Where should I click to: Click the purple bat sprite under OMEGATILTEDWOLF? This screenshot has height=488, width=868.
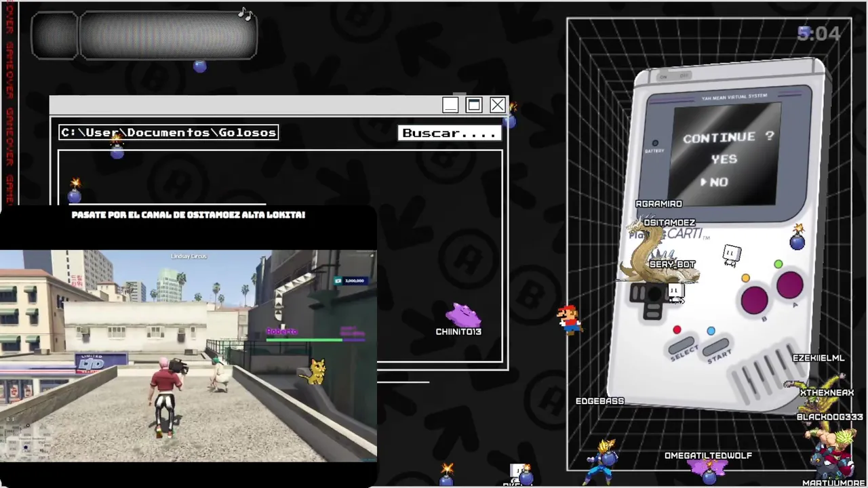coord(709,469)
